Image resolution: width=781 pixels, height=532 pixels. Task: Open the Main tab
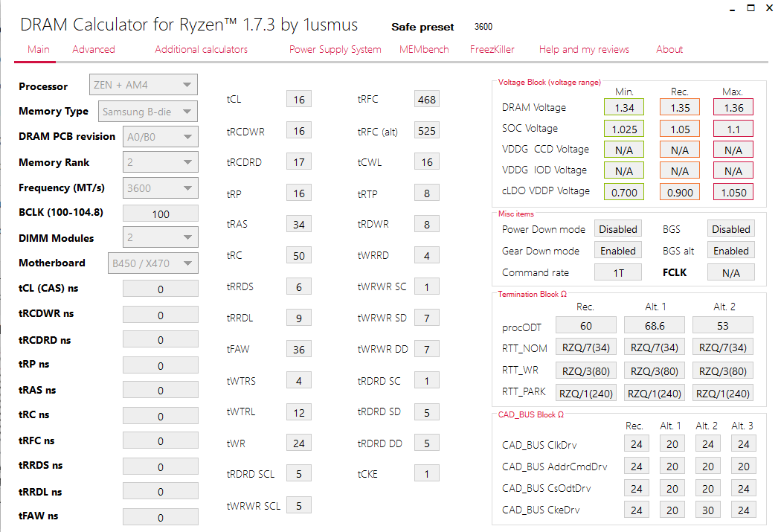(39, 49)
